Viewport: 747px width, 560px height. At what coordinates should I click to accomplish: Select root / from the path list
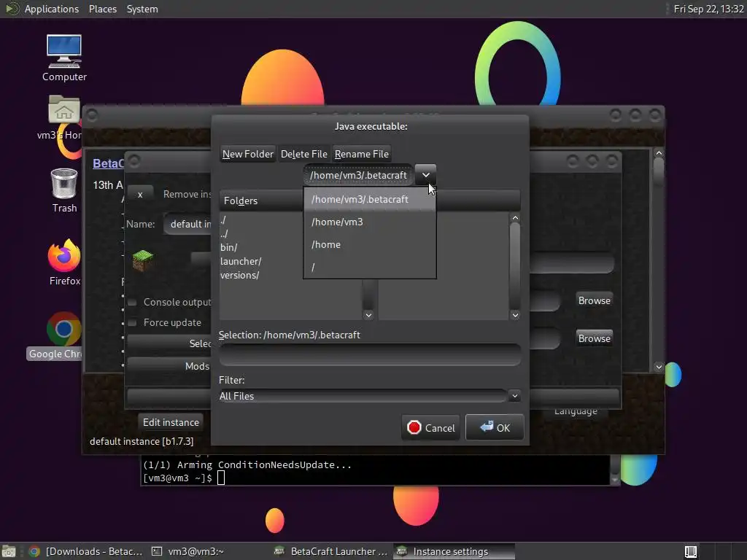pos(370,267)
